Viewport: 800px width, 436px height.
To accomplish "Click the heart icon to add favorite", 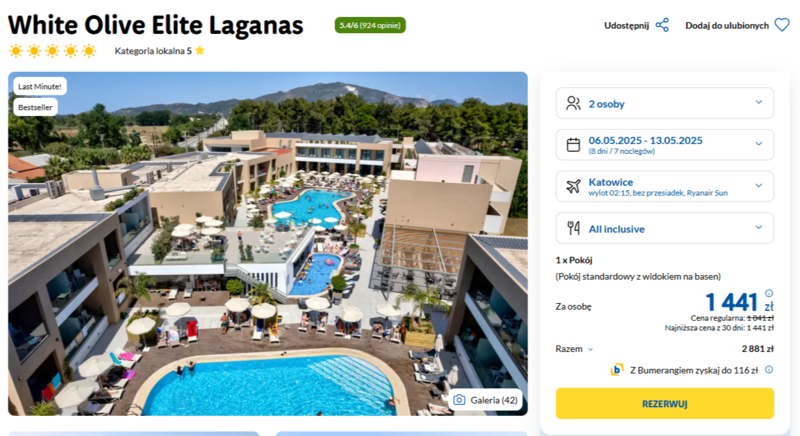I will pos(782,25).
